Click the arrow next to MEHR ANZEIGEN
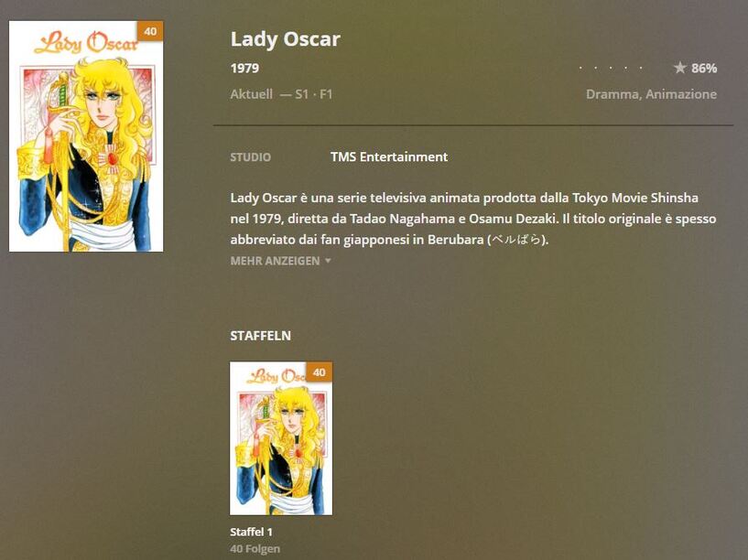Viewport: 748px width, 560px height. point(328,261)
